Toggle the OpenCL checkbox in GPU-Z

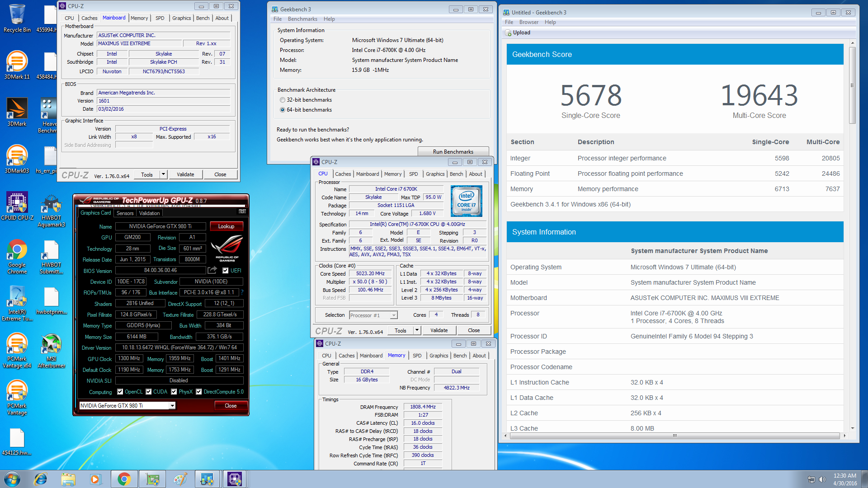coord(120,392)
